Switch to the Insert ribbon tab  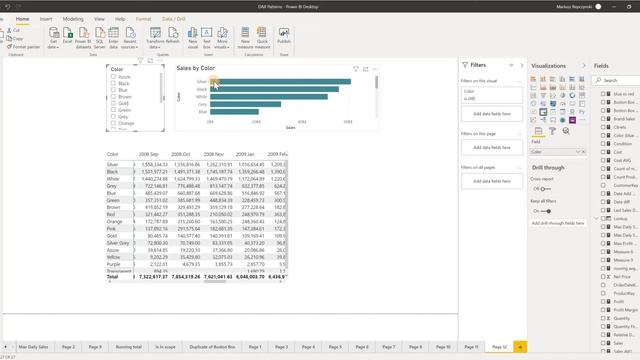coord(46,19)
